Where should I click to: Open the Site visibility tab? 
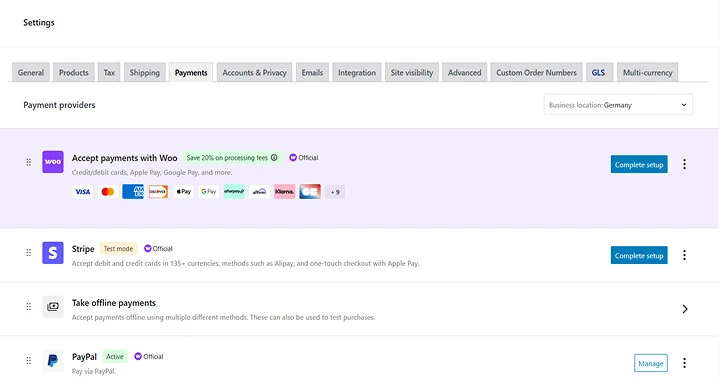(412, 73)
